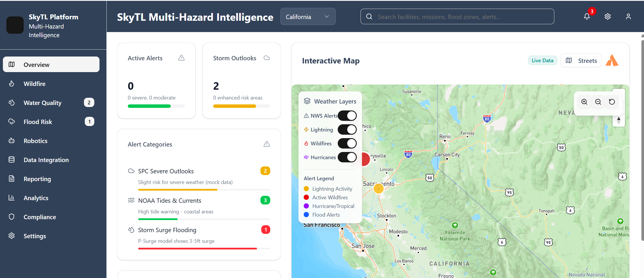Click SPC Severe Outlooks cloud icon
This screenshot has width=644, height=278.
[x=131, y=171]
